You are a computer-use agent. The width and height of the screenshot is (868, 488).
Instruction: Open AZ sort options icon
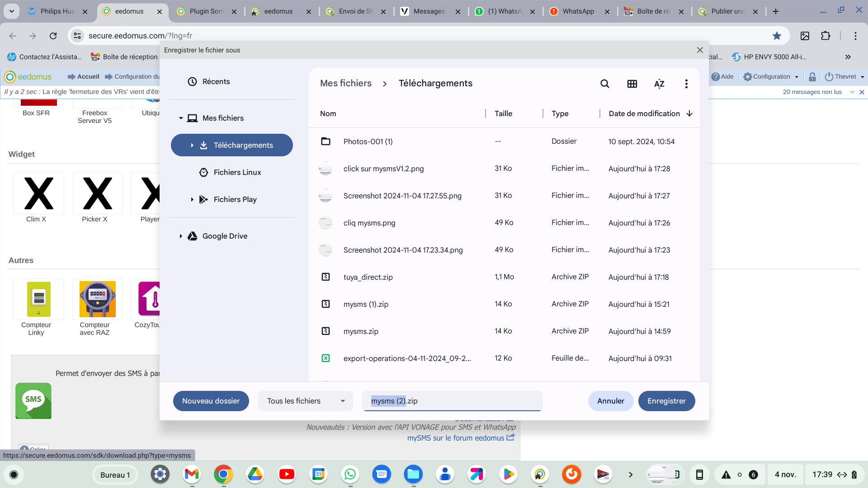click(x=659, y=84)
